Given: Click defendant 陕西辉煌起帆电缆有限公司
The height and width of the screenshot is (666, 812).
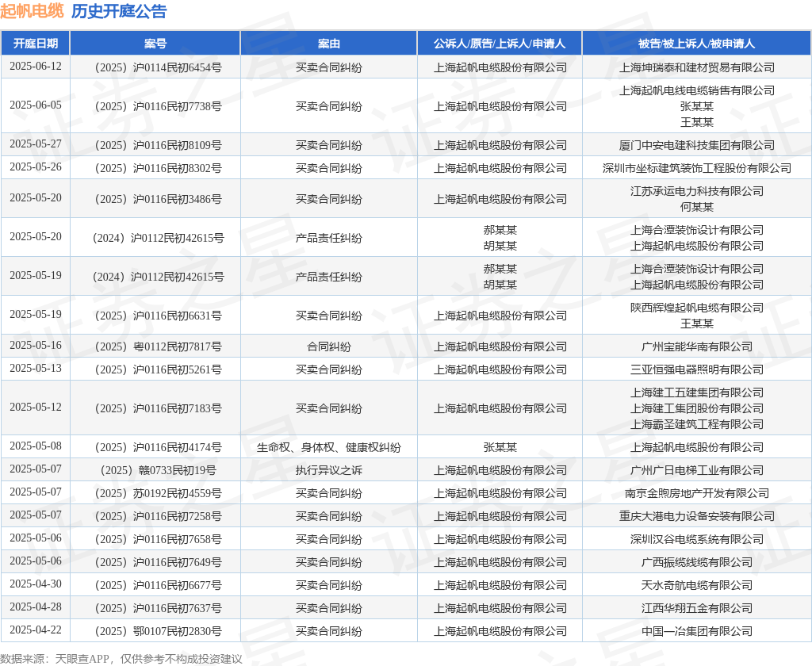Looking at the screenshot, I should click(x=696, y=308).
